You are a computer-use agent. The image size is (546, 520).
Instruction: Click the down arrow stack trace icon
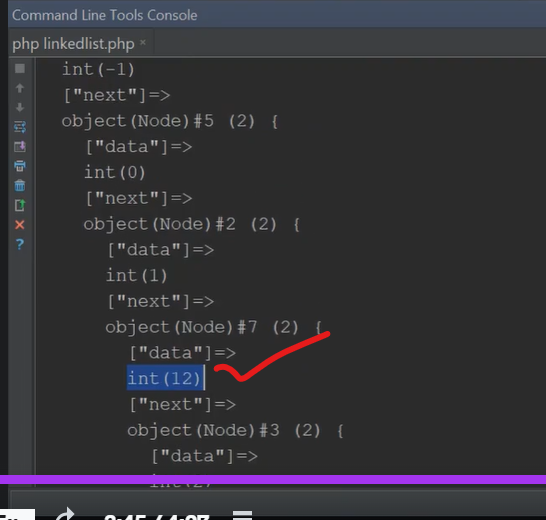tap(20, 107)
